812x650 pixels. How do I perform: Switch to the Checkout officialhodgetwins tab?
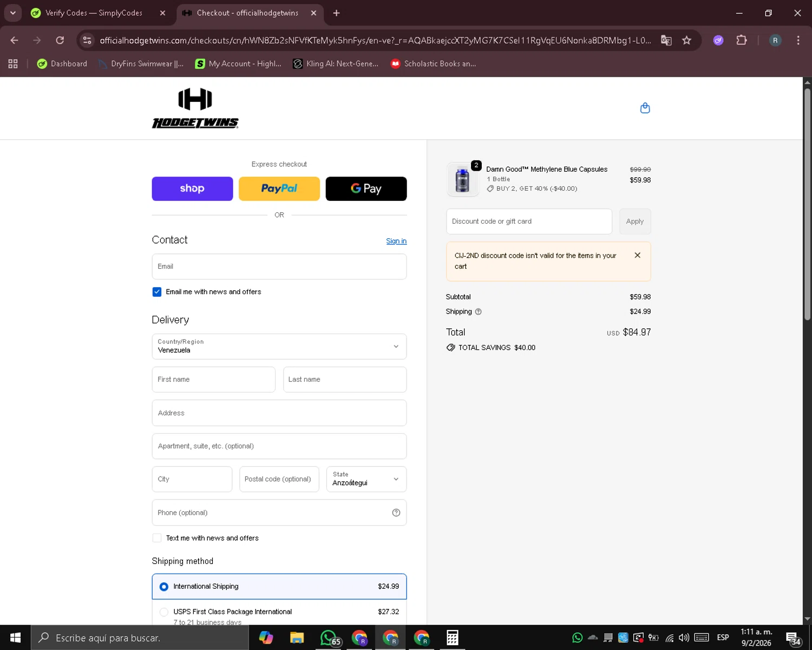(x=247, y=13)
